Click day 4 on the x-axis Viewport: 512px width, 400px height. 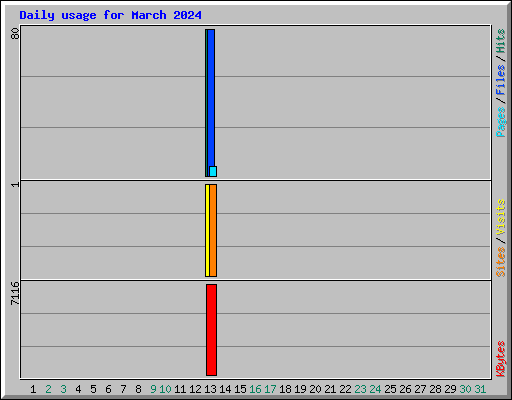pyautogui.click(x=78, y=389)
